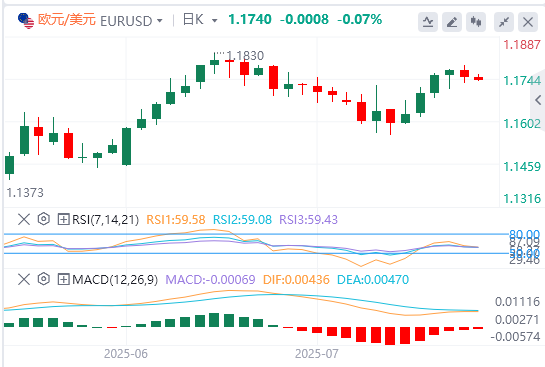Click the collapse arrows icon
This screenshot has height=367, width=545.
504,22
